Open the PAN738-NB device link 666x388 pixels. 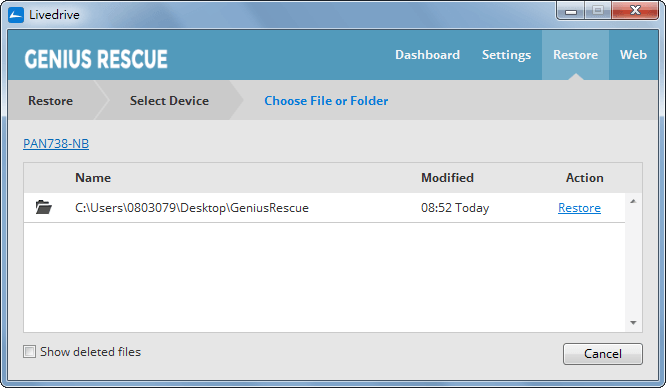click(56, 144)
